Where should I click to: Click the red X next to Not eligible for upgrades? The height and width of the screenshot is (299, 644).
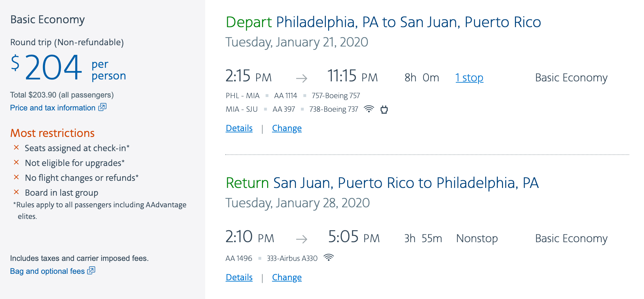[x=16, y=162]
